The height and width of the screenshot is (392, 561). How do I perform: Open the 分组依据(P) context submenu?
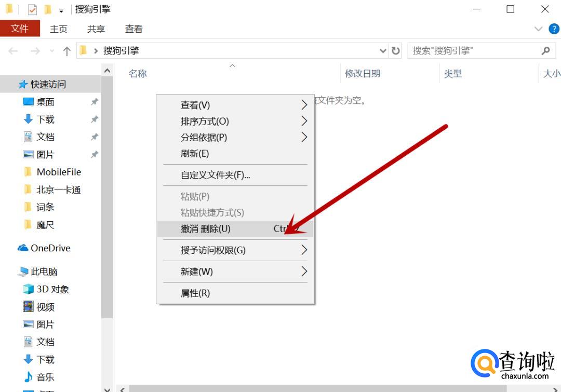(235, 138)
